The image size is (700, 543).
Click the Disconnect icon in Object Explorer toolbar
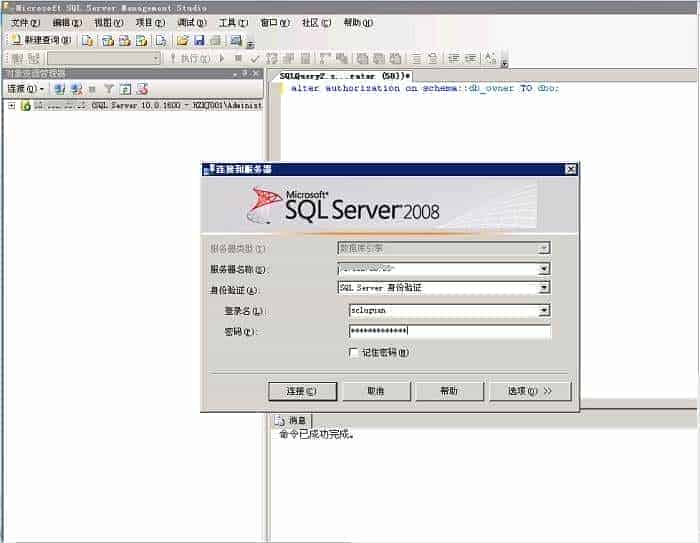pyautogui.click(x=76, y=89)
